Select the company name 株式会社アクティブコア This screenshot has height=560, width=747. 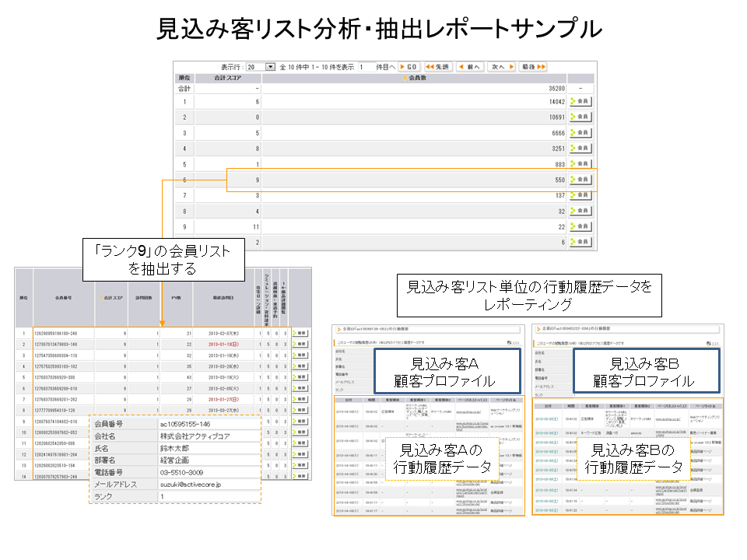tap(195, 436)
